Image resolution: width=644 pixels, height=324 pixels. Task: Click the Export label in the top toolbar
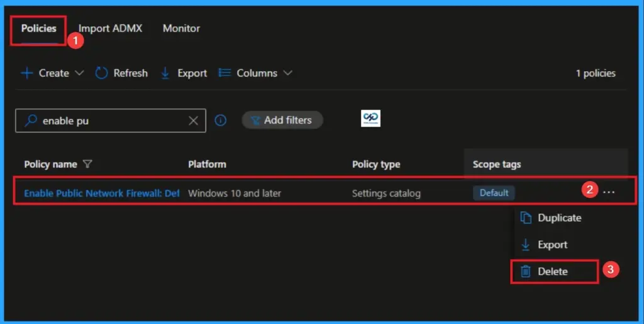click(x=192, y=73)
